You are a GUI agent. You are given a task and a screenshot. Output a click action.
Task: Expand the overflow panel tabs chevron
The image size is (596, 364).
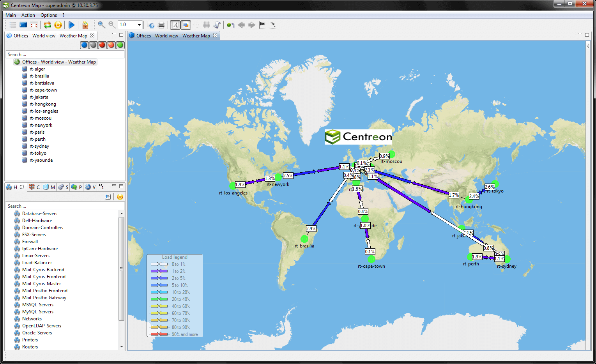click(x=100, y=186)
